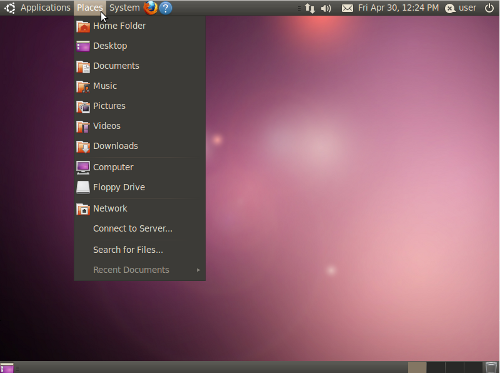The image size is (500, 373).
Task: Switch to the third workspace
Action: (x=454, y=367)
